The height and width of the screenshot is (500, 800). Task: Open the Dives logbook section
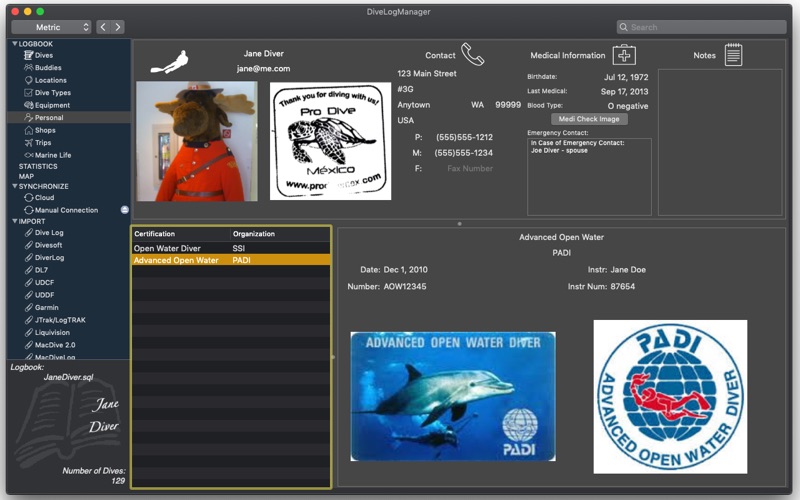click(44, 55)
